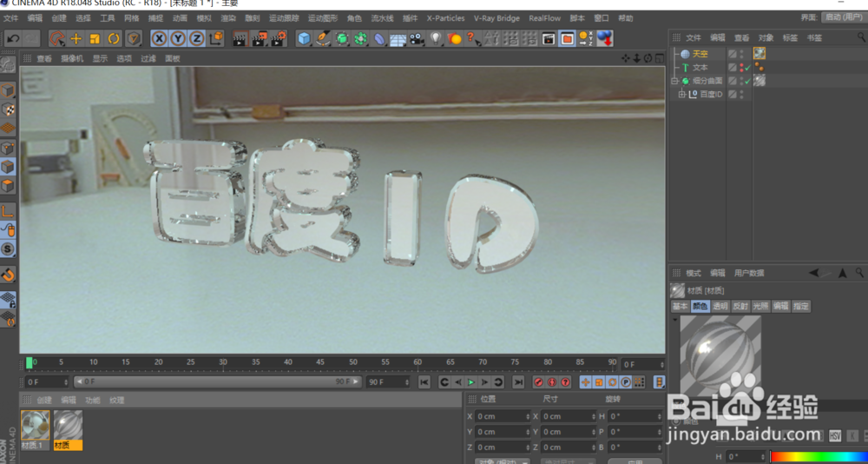Toggle the coordinate system icon
868x464 pixels.
point(217,39)
